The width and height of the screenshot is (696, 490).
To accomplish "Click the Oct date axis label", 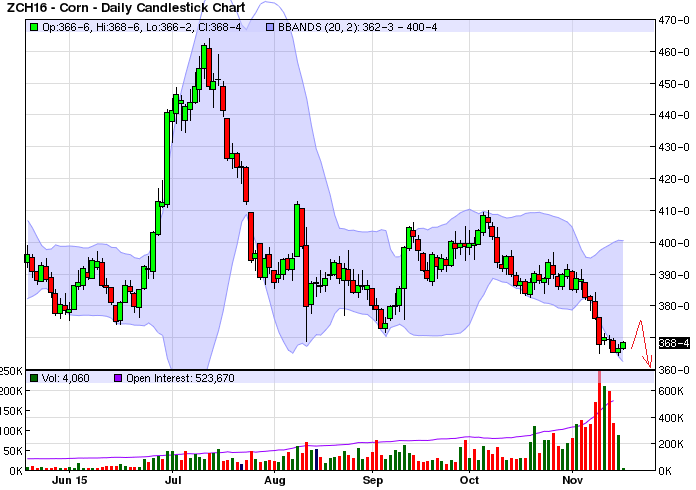I will [x=467, y=480].
